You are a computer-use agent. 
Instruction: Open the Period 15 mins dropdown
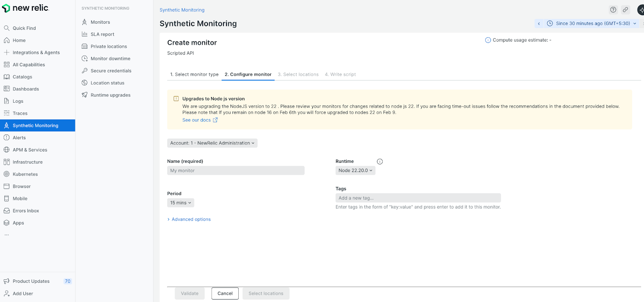click(x=181, y=203)
